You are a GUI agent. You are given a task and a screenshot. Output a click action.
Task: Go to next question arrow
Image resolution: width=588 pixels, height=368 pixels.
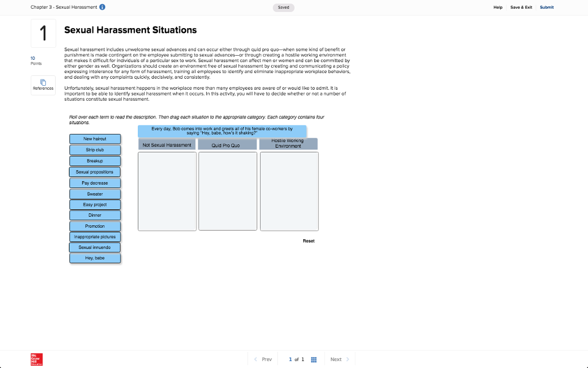(x=347, y=359)
